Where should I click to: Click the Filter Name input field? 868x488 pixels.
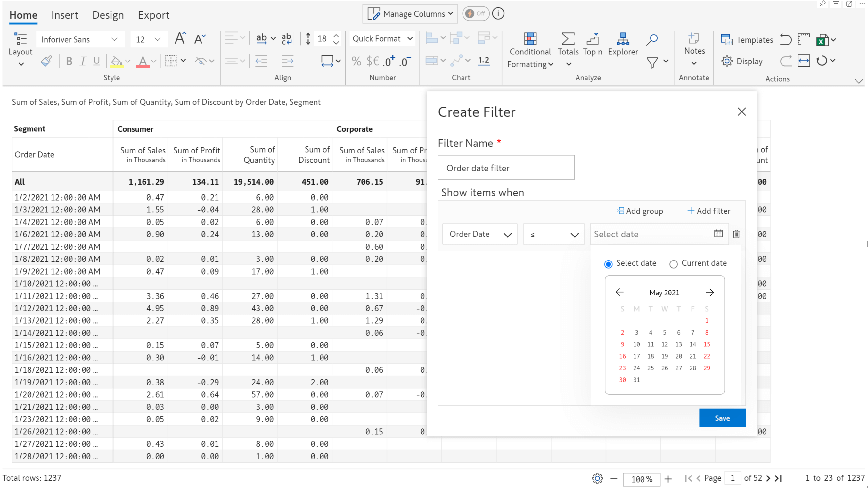click(x=505, y=167)
